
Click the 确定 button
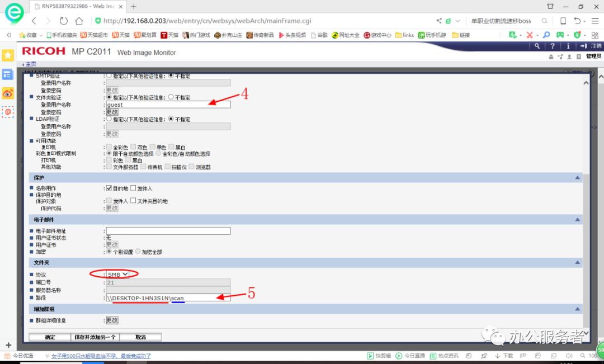tap(50, 337)
